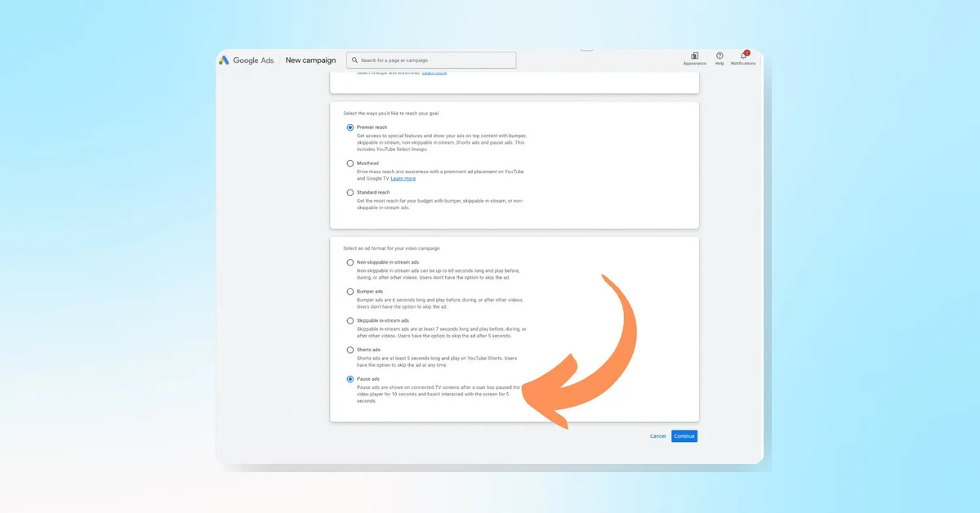Open Learn more link under Masthead
The image size is (980, 513).
pos(403,178)
